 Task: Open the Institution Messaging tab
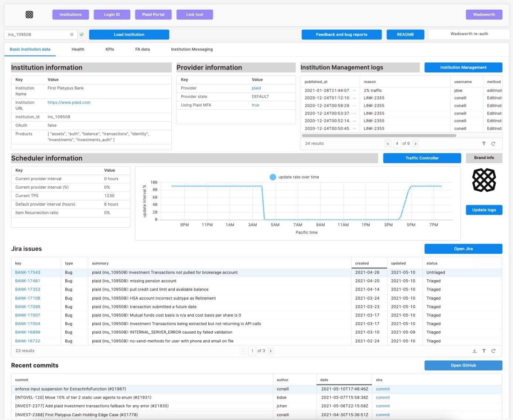coord(192,49)
